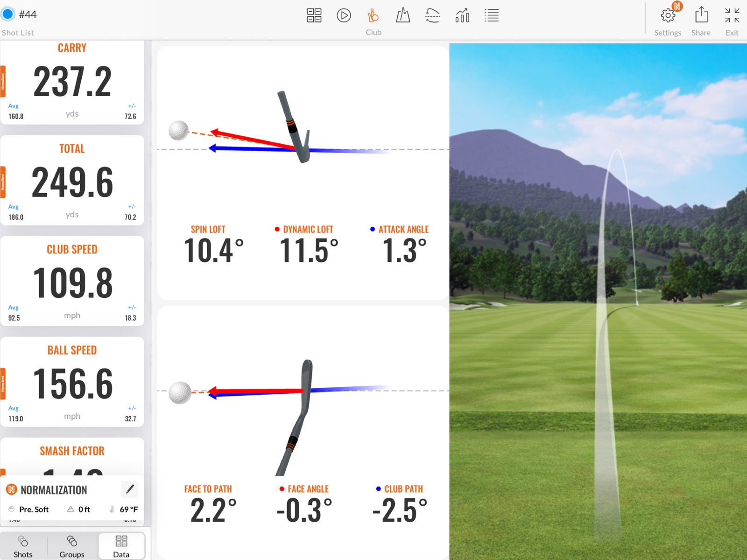Open Settings gear

[668, 16]
